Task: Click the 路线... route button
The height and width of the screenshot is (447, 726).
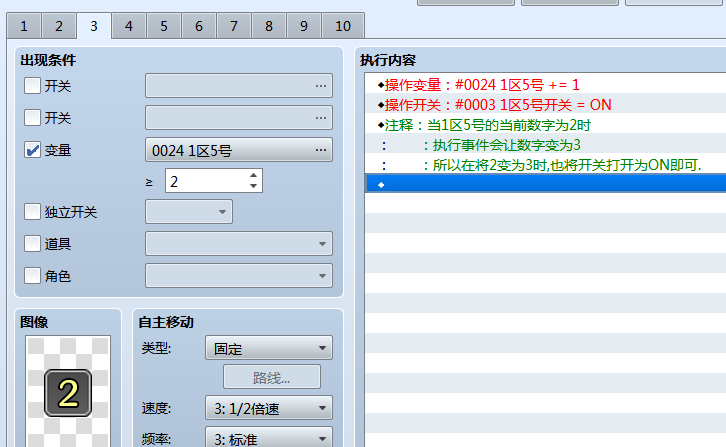Action: (272, 377)
